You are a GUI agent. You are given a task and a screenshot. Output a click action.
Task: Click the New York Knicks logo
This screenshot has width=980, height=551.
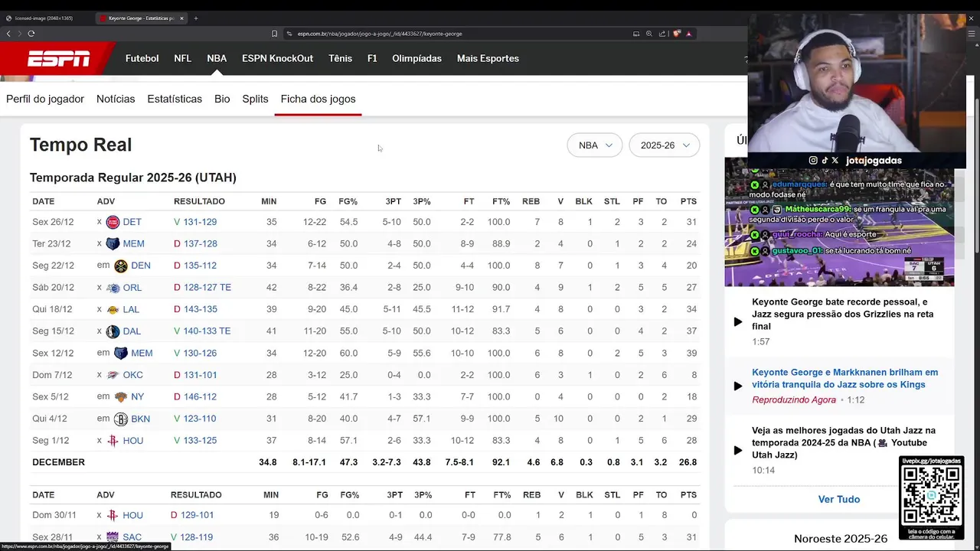click(x=120, y=396)
